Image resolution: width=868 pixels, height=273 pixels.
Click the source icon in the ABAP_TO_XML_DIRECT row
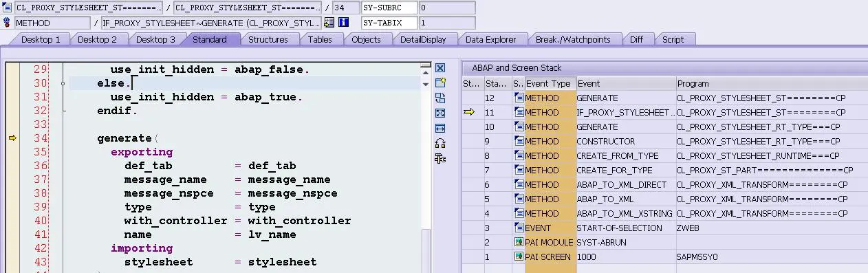(x=519, y=184)
